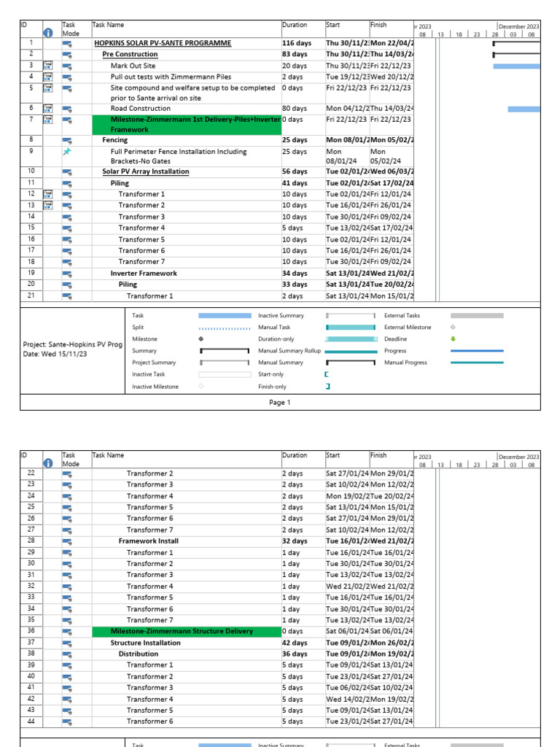Click the Start-only bracket symbol in the legend
The height and width of the screenshot is (747, 560).
(x=327, y=374)
